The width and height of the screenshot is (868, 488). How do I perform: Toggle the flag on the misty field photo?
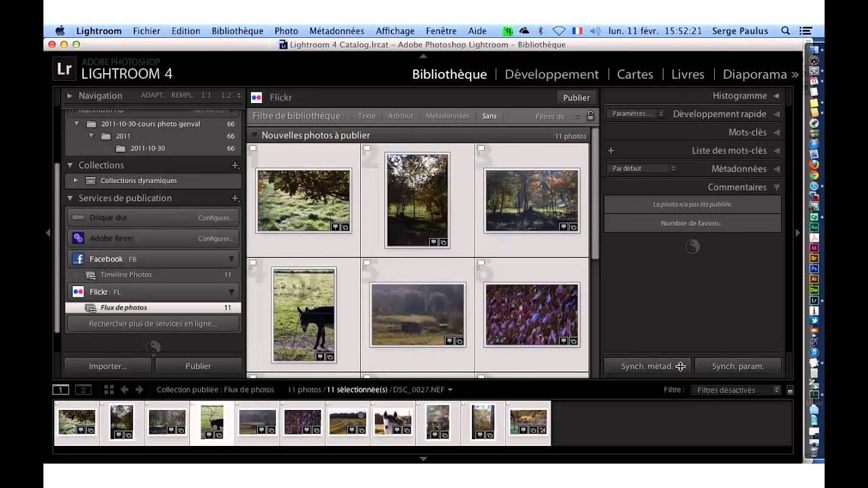(367, 263)
